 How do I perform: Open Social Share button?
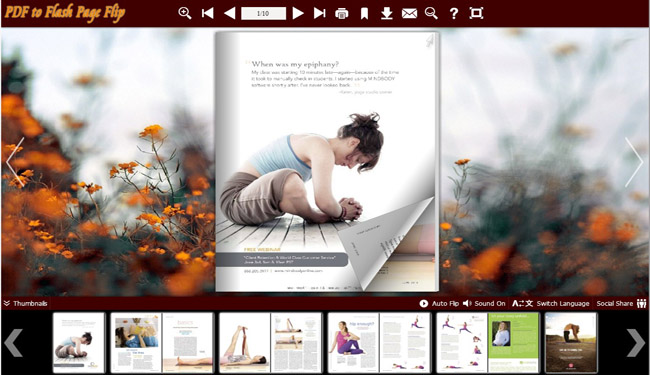pyautogui.click(x=621, y=303)
